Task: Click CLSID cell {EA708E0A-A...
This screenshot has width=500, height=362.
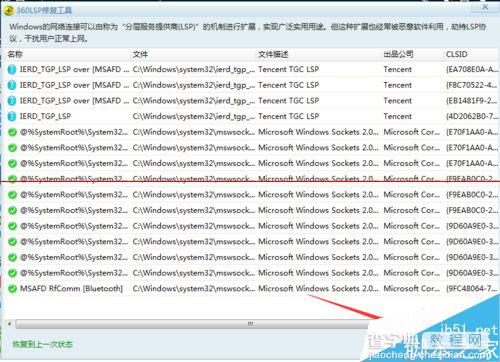Action: click(472, 69)
